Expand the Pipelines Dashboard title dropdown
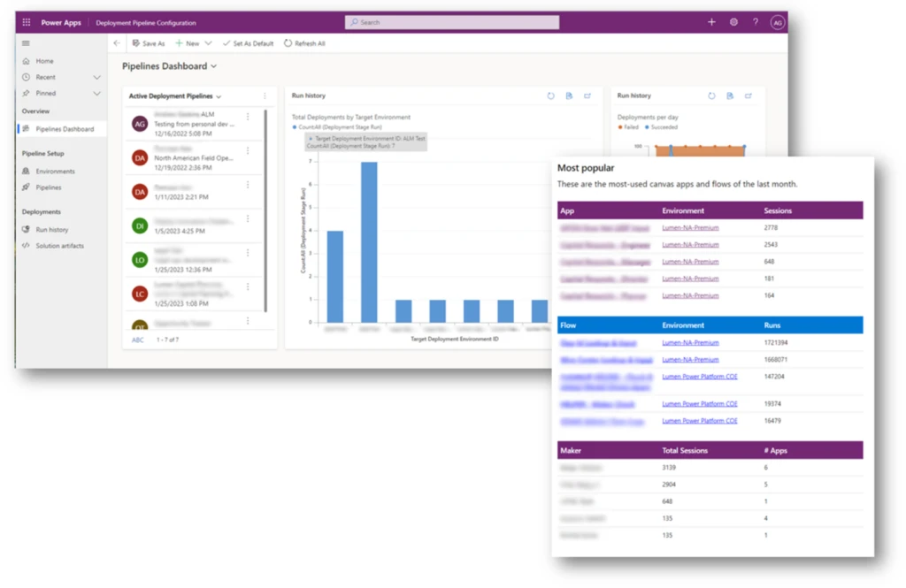The width and height of the screenshot is (906, 588). click(x=212, y=65)
